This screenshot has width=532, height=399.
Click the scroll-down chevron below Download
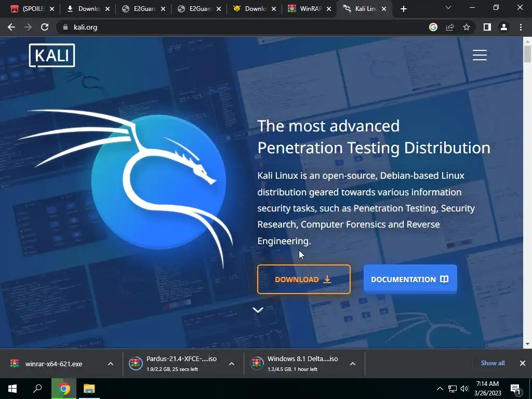[x=258, y=310]
